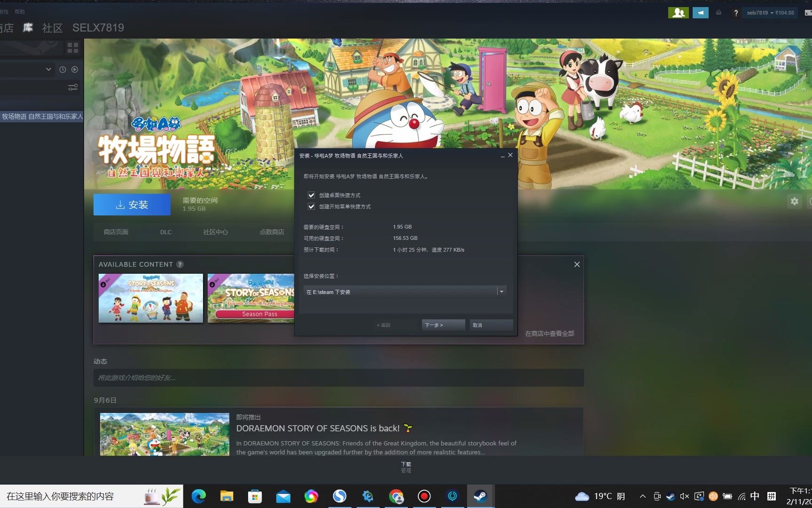The image size is (812, 508).
Task: Click the battery status tray icon
Action: [727, 496]
